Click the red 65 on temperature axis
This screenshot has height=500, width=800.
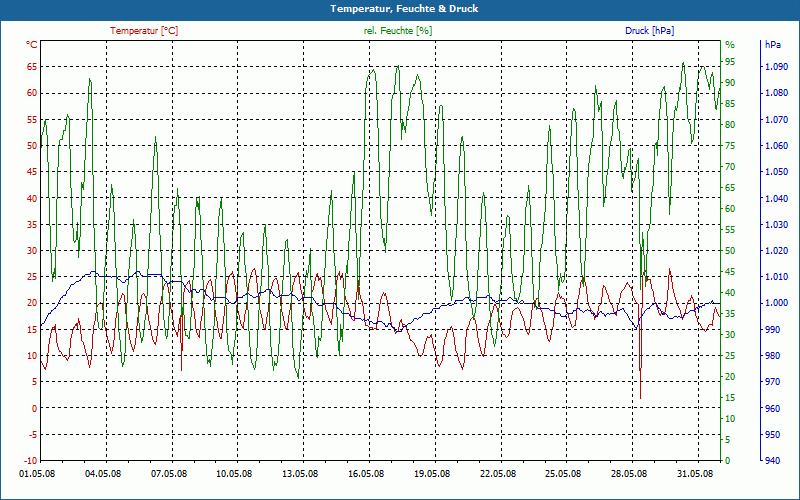tap(32, 67)
